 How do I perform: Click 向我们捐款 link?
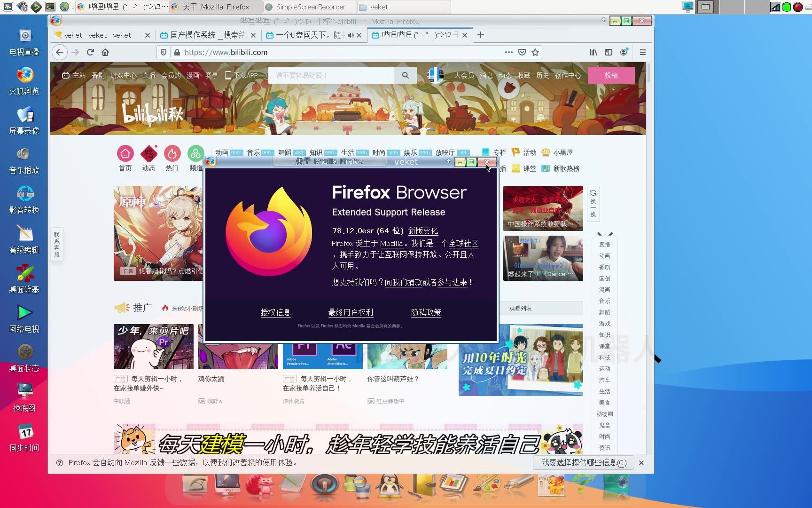403,282
